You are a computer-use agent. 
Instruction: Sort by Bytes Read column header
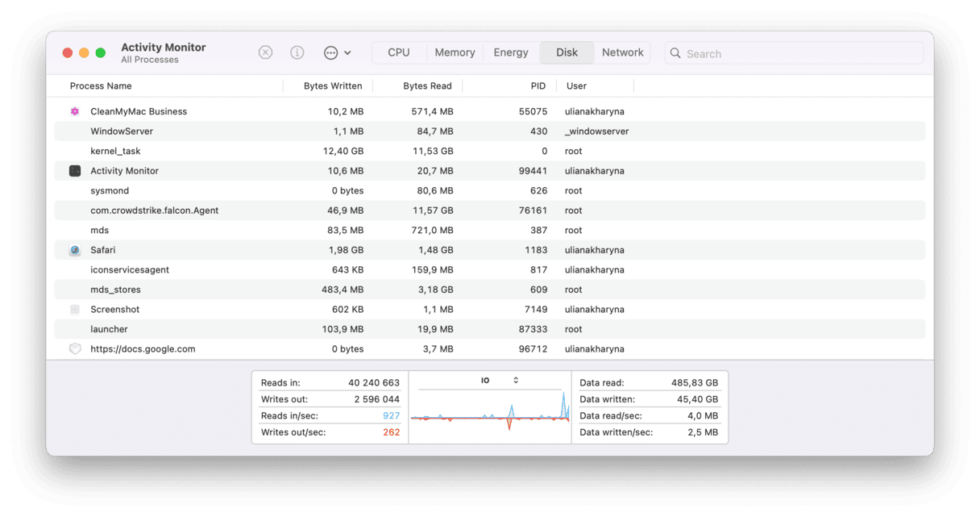point(427,86)
